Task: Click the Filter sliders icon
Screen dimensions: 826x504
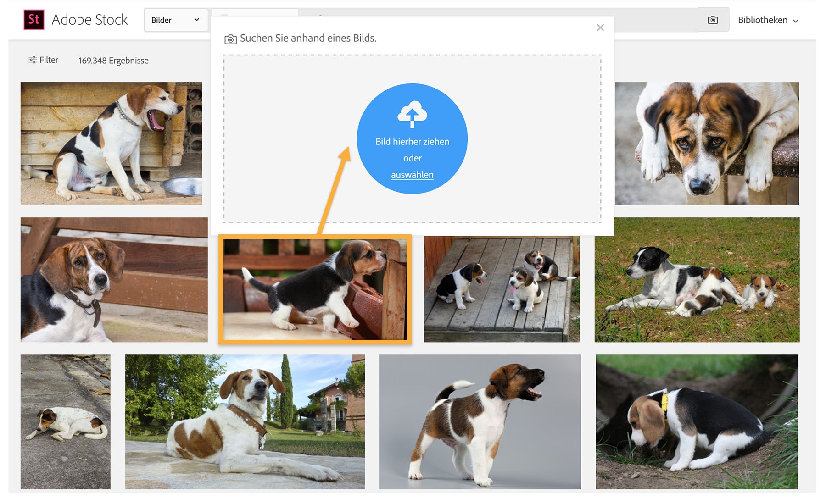Action: pyautogui.click(x=32, y=60)
